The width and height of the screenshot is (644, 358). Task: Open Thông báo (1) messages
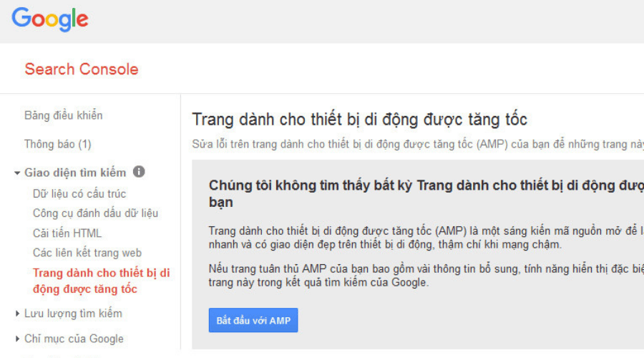pos(57,144)
